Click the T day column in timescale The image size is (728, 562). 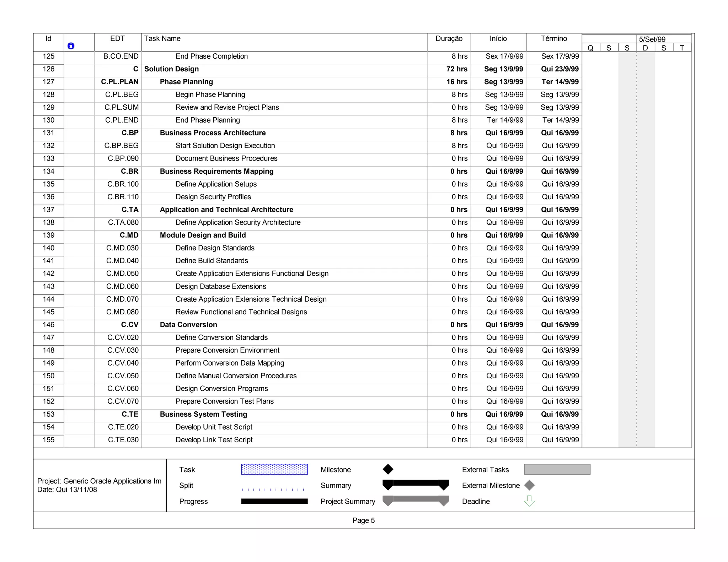tap(682, 48)
